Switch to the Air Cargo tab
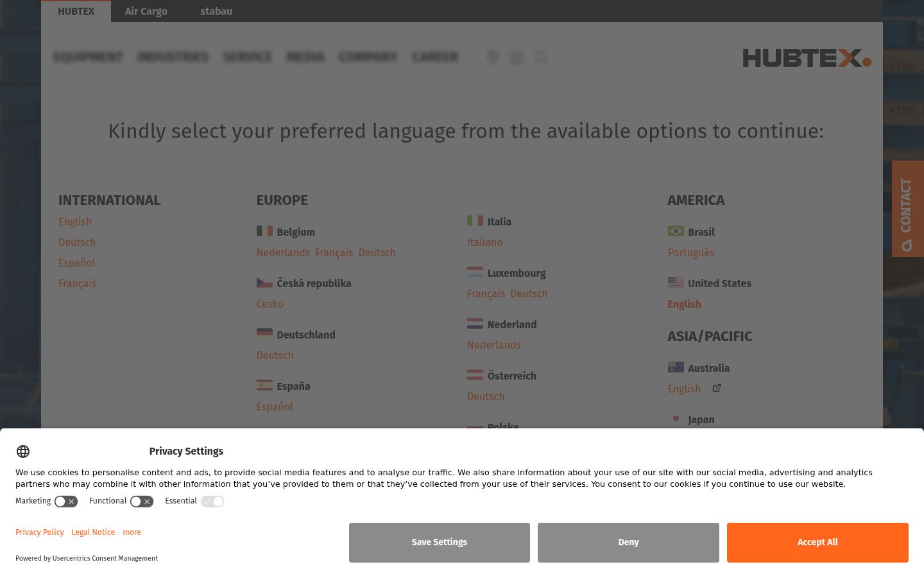This screenshot has width=924, height=578. [x=146, y=11]
